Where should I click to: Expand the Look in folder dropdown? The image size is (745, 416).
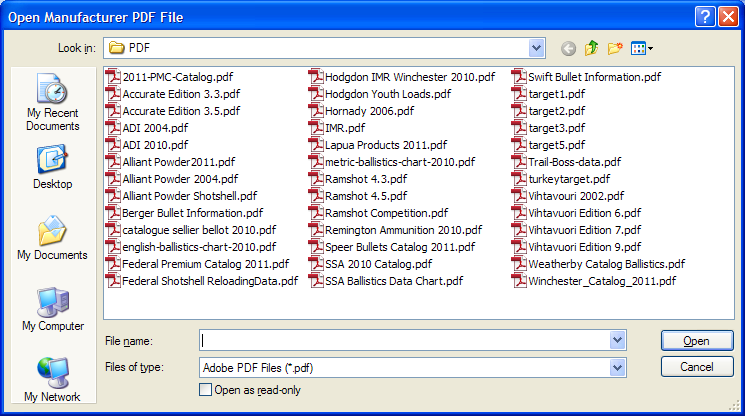pyautogui.click(x=537, y=47)
